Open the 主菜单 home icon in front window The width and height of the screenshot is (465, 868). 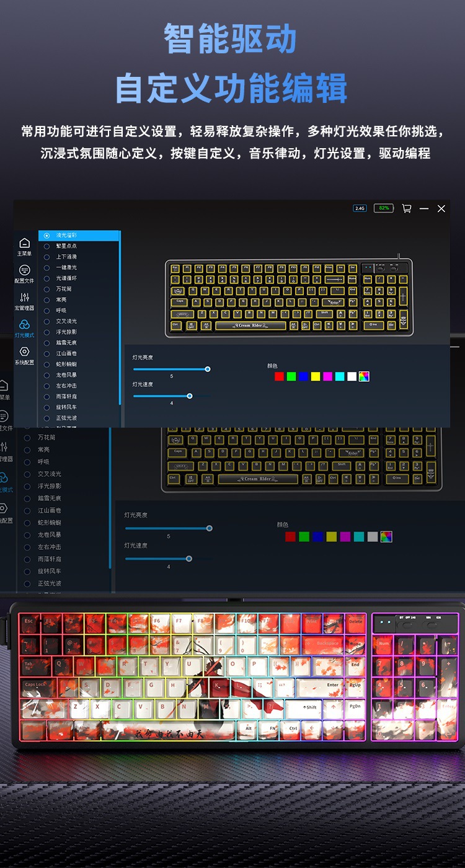point(24,244)
